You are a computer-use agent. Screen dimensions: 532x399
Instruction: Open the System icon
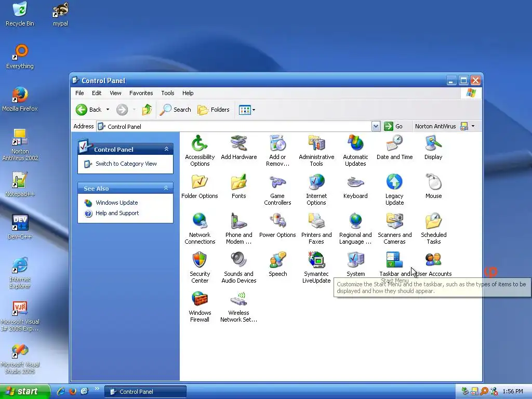tap(355, 260)
